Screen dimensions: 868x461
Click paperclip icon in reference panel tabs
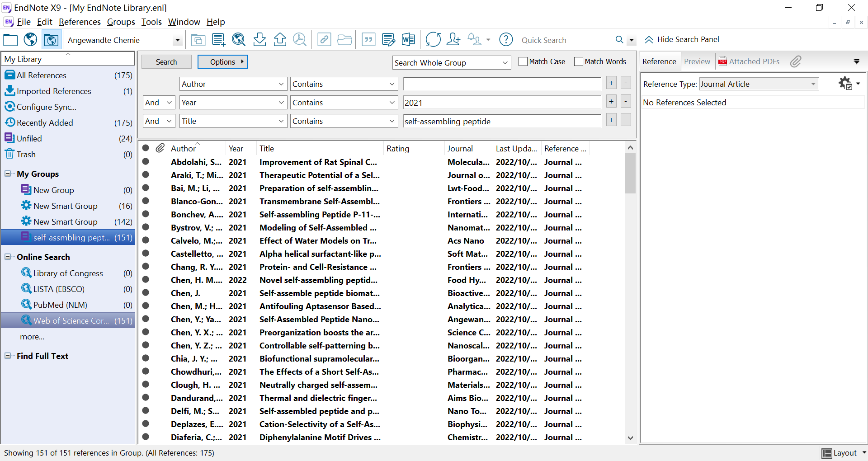(x=796, y=61)
